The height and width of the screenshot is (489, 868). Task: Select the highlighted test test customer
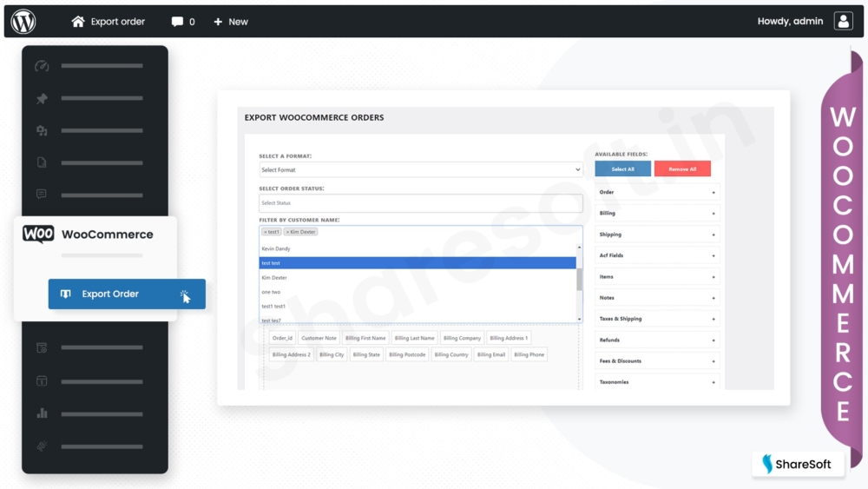418,263
